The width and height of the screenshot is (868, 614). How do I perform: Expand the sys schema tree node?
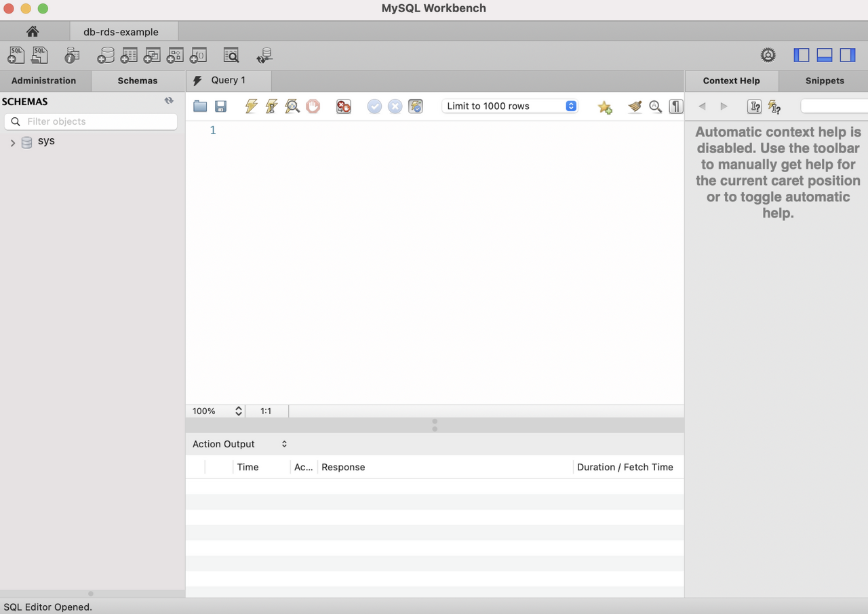tap(12, 142)
